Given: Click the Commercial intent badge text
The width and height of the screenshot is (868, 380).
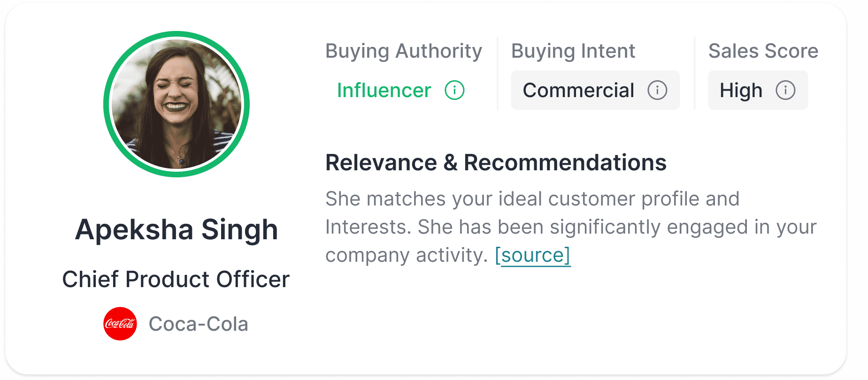Looking at the screenshot, I should click(x=578, y=90).
